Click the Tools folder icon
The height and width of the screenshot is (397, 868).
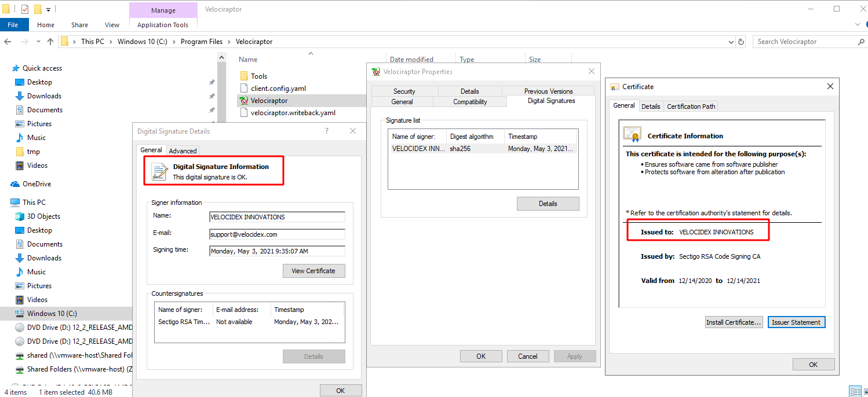[x=244, y=76]
